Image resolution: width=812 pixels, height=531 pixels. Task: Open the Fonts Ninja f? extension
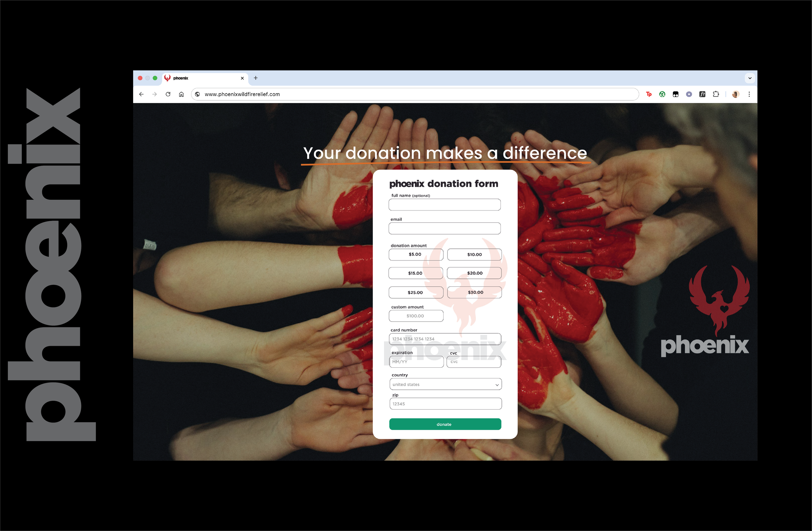coord(702,94)
